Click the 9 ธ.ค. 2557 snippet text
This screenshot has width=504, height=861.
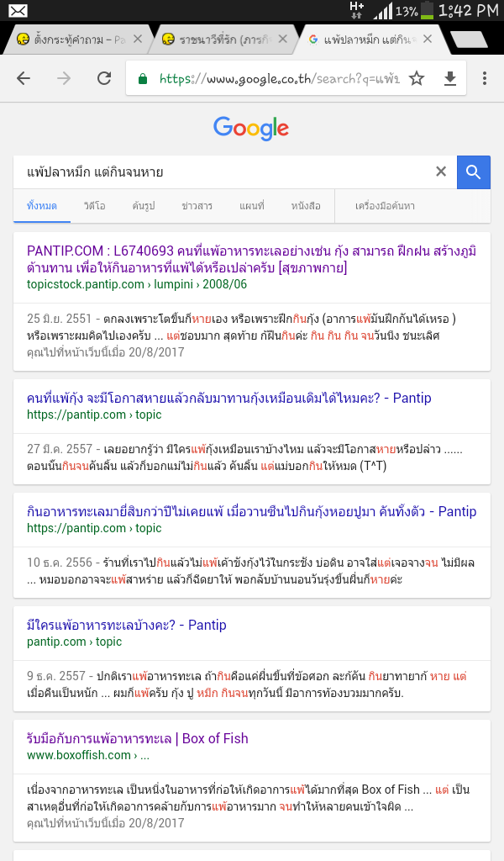247,684
